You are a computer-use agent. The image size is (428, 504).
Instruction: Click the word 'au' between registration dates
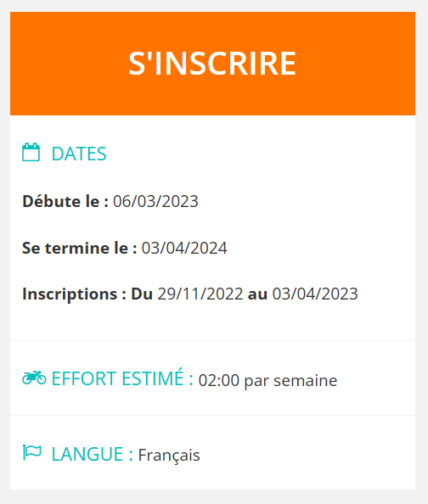257,294
